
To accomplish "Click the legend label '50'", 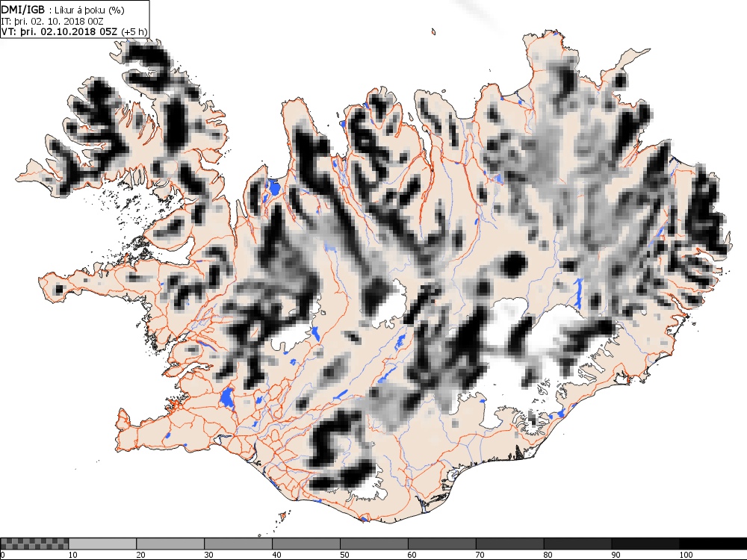I will pos(344,555).
